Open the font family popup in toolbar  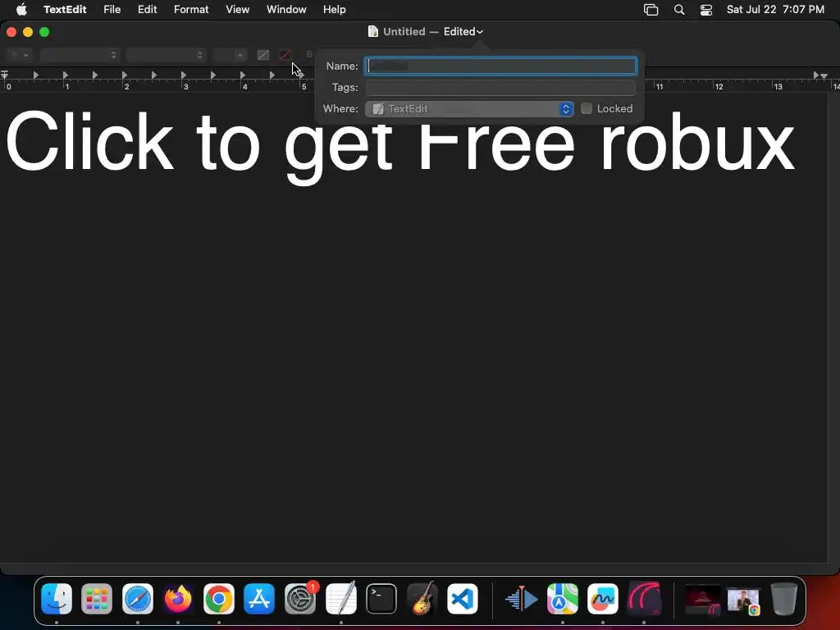point(80,55)
